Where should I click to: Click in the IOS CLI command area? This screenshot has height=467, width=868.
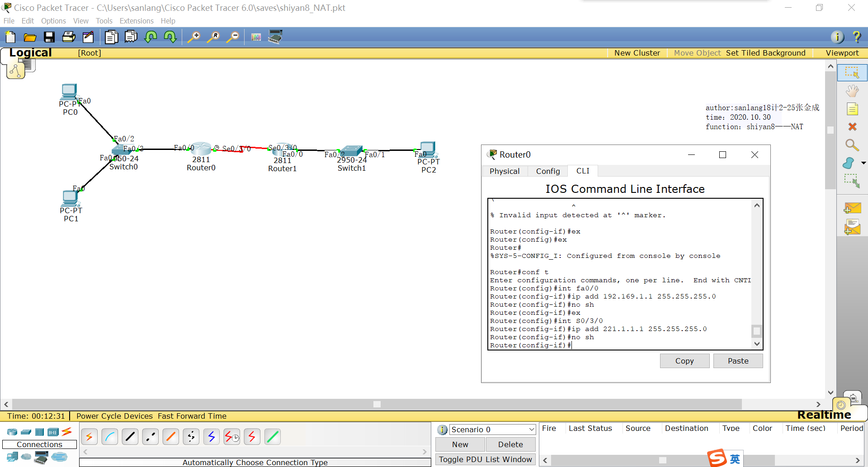(x=620, y=274)
